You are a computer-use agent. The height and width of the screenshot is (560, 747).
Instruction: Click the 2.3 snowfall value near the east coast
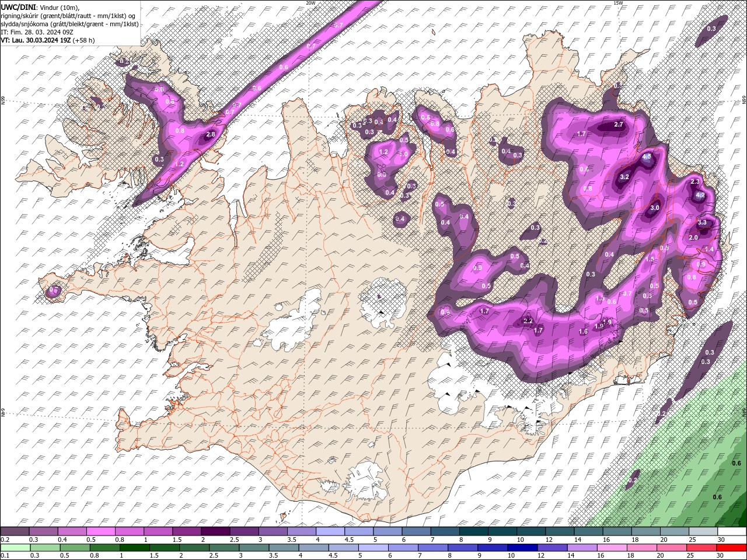(695, 181)
